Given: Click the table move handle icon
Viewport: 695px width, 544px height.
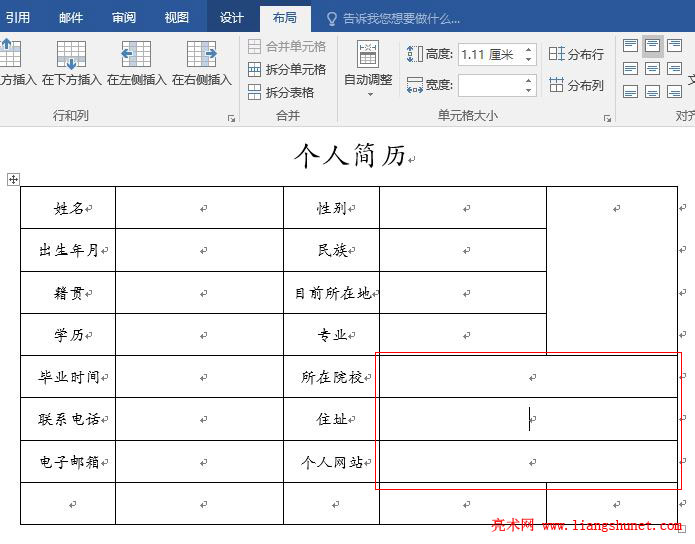Looking at the screenshot, I should (x=13, y=180).
